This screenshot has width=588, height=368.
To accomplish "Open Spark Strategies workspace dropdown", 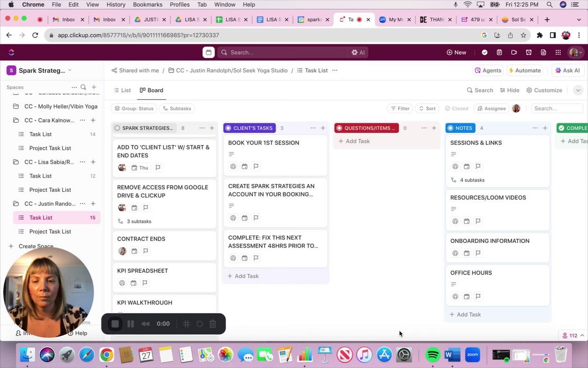I will pyautogui.click(x=39, y=70).
